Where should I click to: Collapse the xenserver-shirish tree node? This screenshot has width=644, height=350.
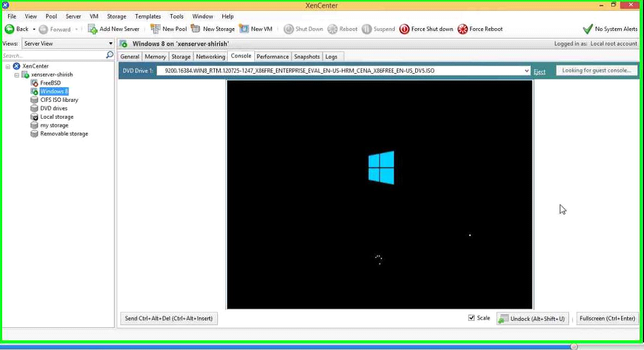tap(17, 75)
